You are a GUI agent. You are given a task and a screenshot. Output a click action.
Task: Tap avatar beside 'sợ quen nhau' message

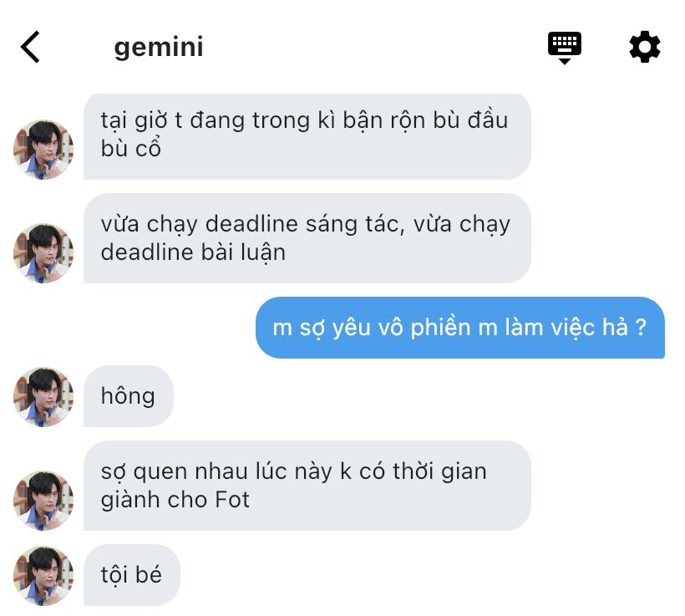43,501
